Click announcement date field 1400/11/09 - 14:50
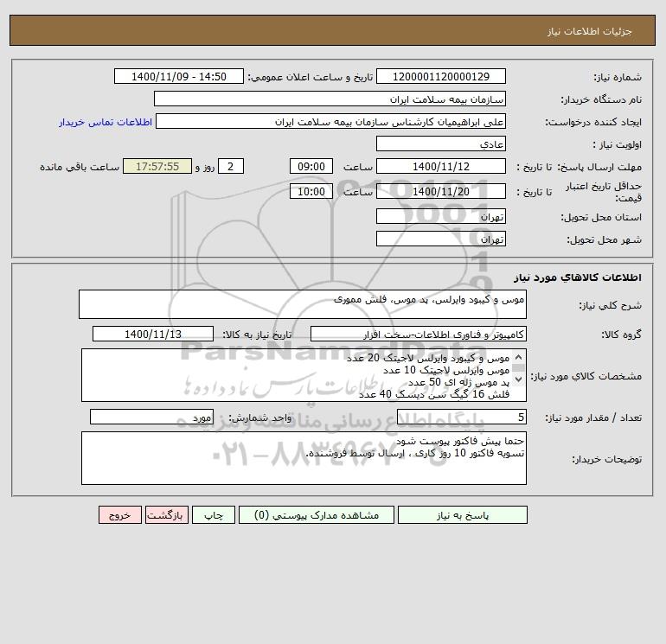This screenshot has width=666, height=644. pos(179,76)
